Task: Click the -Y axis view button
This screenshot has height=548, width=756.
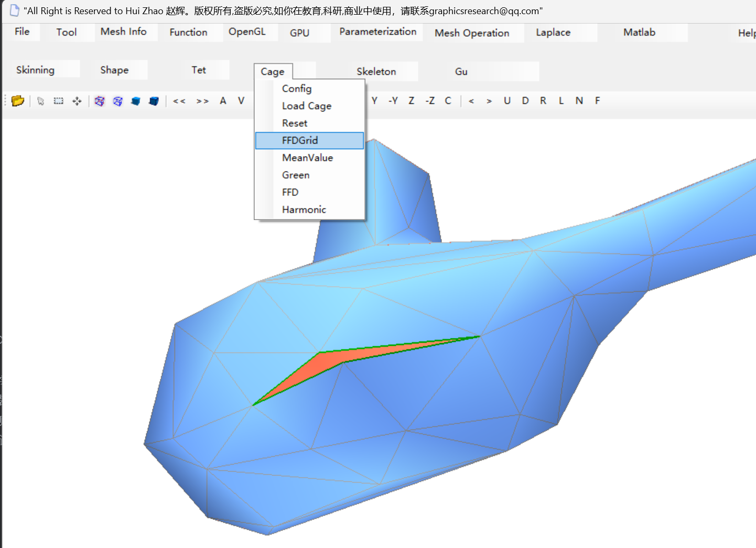Action: click(x=393, y=101)
